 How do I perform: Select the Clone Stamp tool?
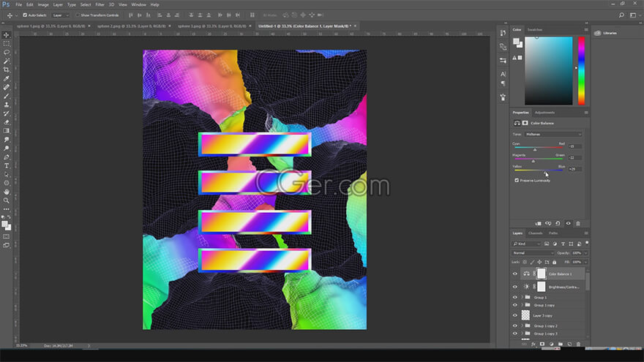pyautogui.click(x=6, y=105)
